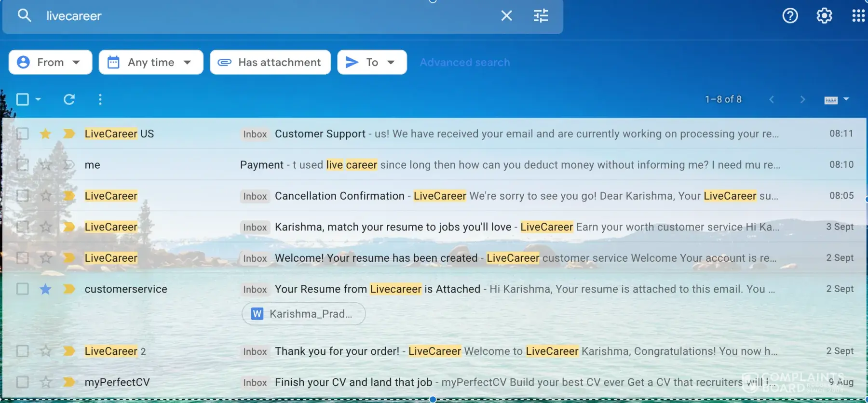
Task: Select the LiveCareer US email checkbox
Action: point(23,134)
